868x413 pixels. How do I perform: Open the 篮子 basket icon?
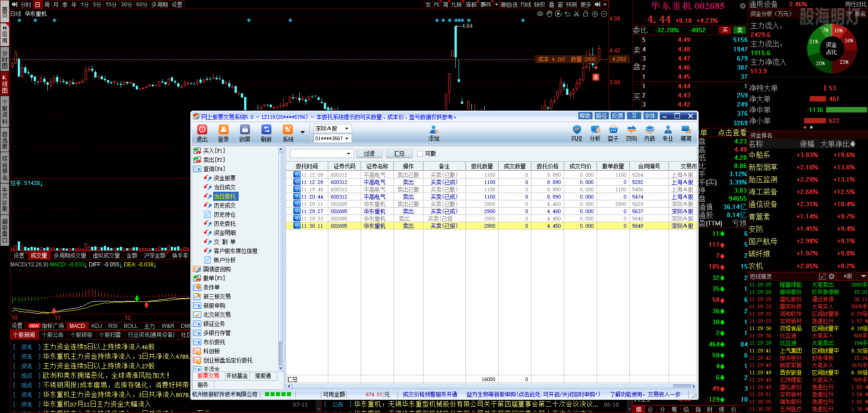pos(613,133)
